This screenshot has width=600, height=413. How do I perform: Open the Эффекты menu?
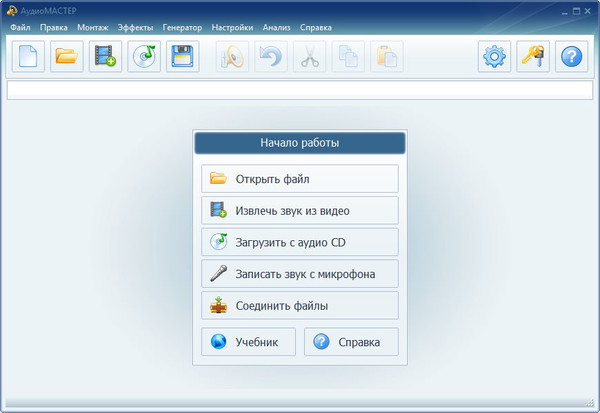pos(135,28)
